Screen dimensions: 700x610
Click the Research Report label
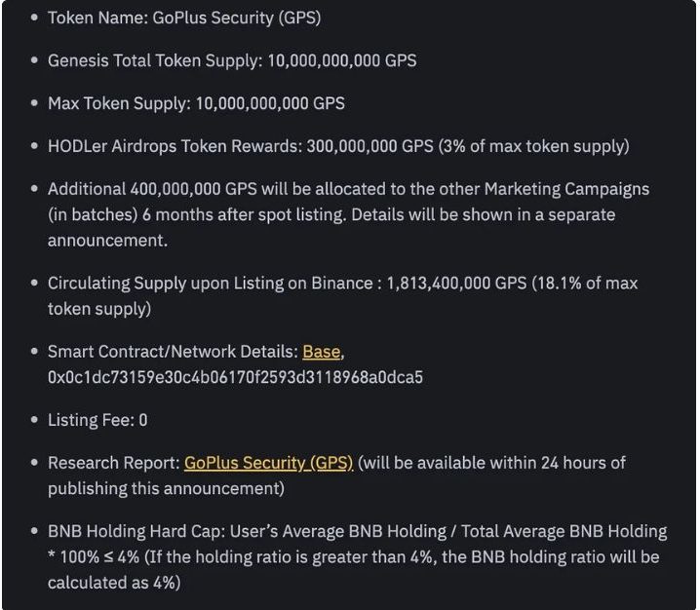(x=114, y=463)
